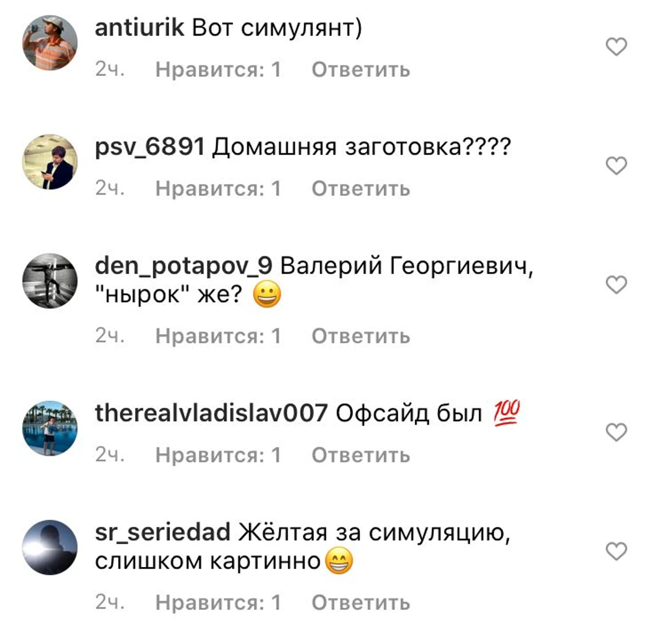View likes count on antiurik's comment
The width and height of the screenshot is (666, 644).
[218, 70]
